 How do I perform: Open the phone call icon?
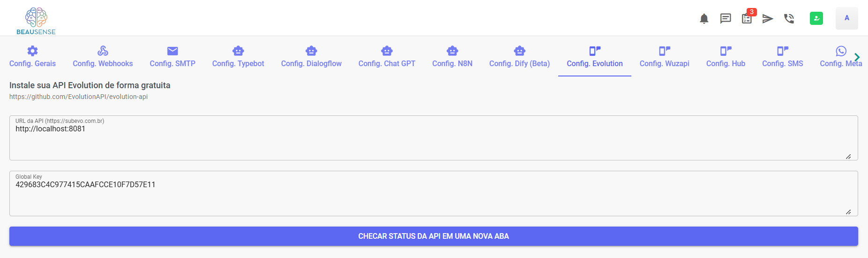(789, 19)
